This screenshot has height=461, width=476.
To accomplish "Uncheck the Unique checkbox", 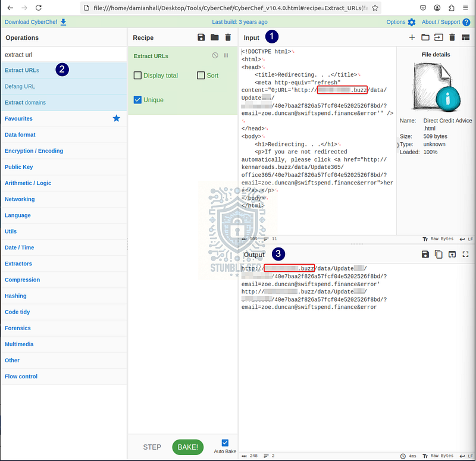I will [137, 99].
